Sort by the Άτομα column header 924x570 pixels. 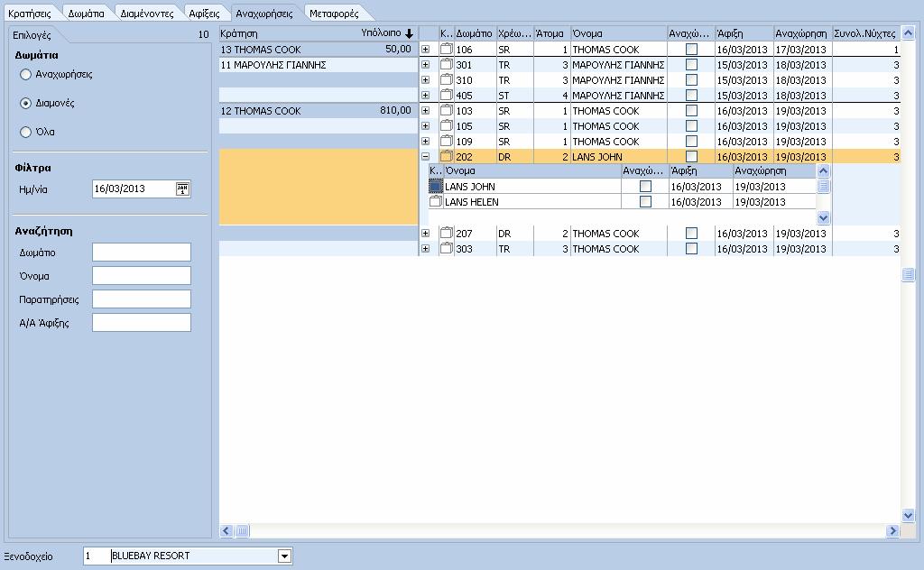pos(552,33)
